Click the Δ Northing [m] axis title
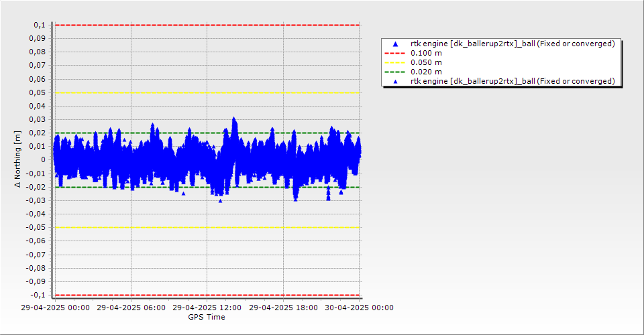Screen dimensions: 644x335 tap(18, 159)
